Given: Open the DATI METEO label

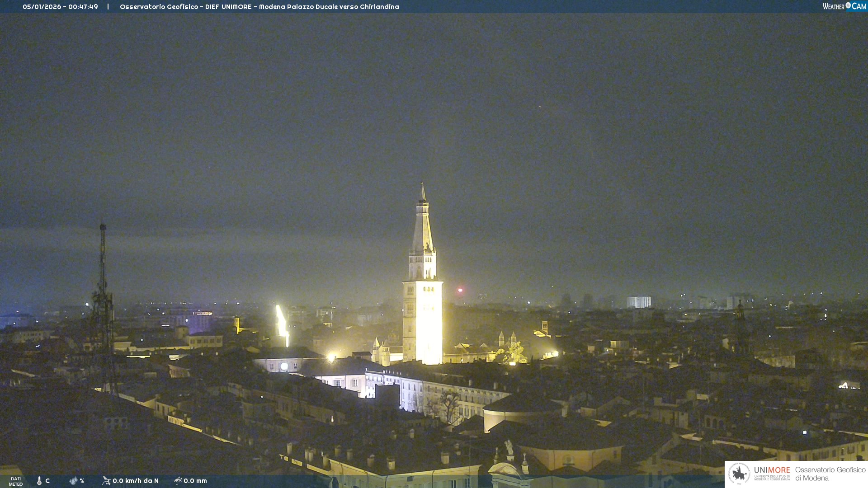Looking at the screenshot, I should click(x=16, y=481).
